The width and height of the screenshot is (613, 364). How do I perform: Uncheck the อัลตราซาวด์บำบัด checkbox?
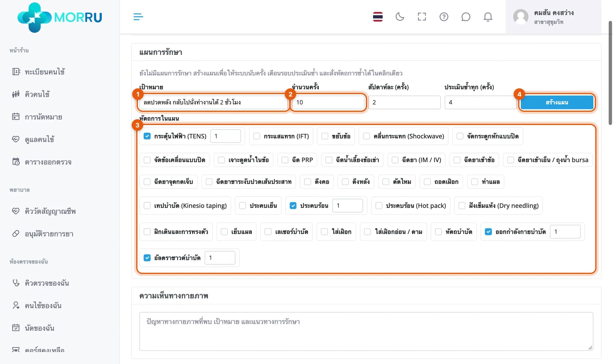point(147,258)
